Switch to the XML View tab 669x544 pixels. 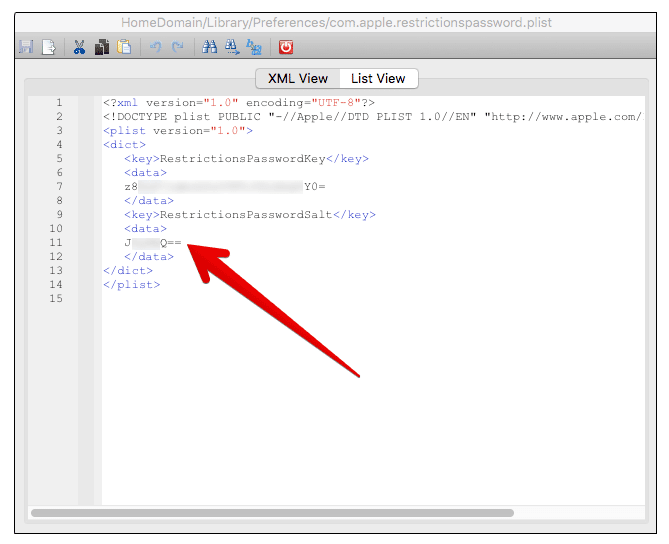[x=297, y=79]
